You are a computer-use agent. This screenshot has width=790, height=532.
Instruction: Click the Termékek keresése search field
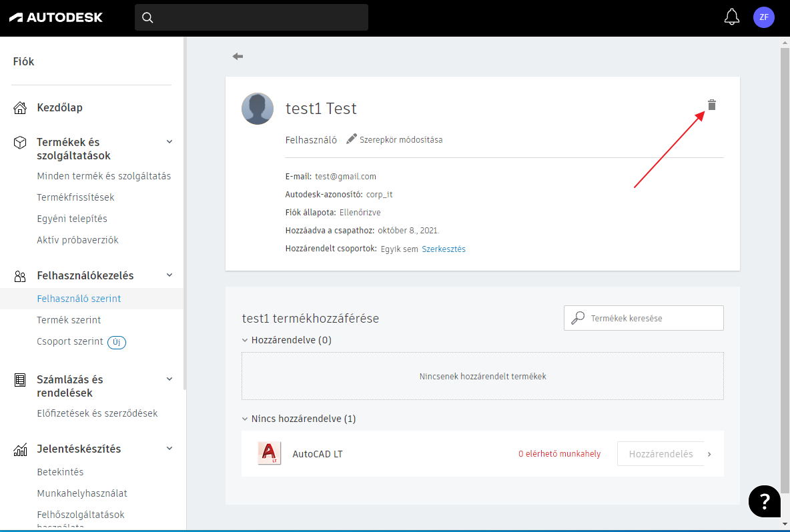(651, 318)
